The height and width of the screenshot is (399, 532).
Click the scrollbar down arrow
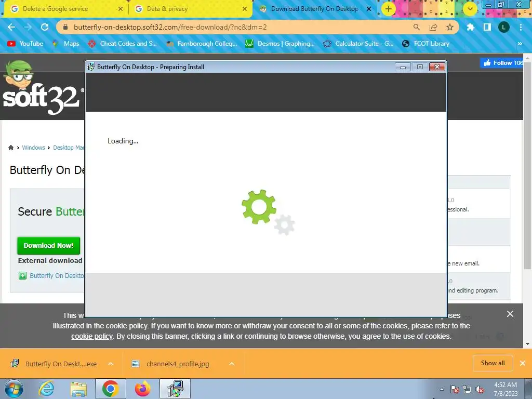click(528, 344)
